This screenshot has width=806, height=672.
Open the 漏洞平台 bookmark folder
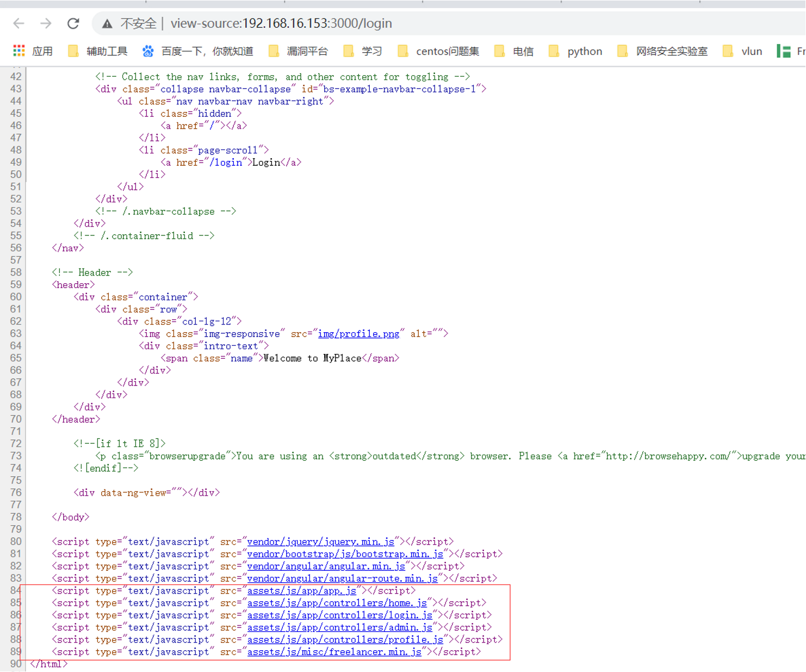(x=299, y=51)
